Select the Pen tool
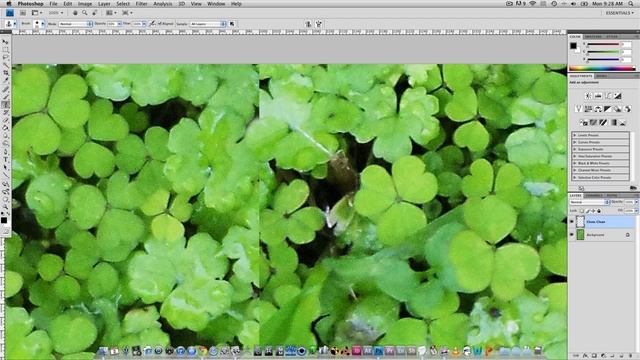Viewport: 640px width, 360px height. (x=5, y=152)
